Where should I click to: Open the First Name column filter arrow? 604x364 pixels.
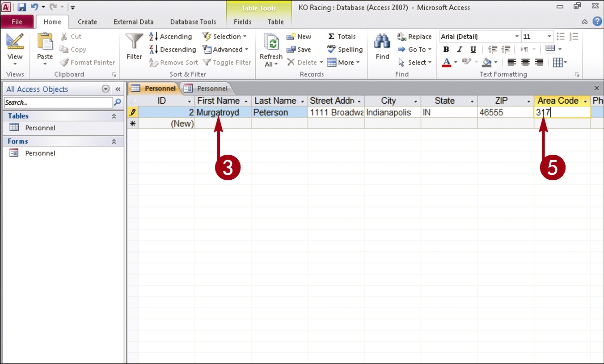[246, 101]
